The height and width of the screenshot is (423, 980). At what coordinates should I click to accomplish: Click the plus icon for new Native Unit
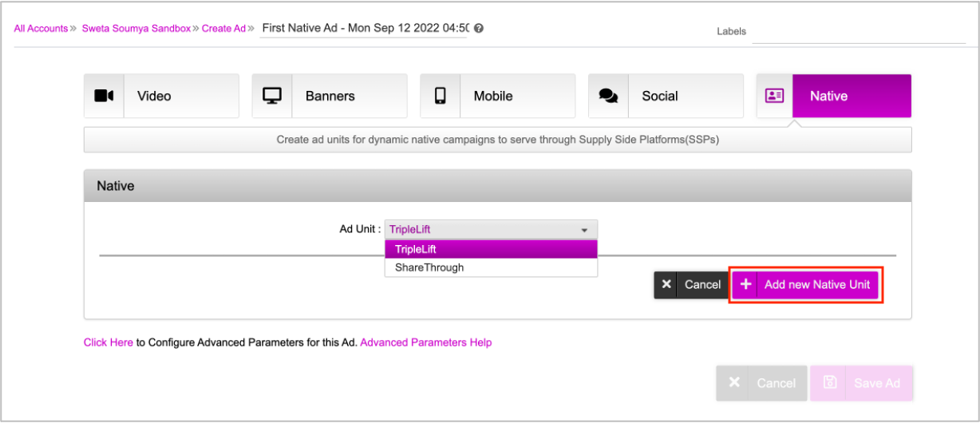[746, 285]
